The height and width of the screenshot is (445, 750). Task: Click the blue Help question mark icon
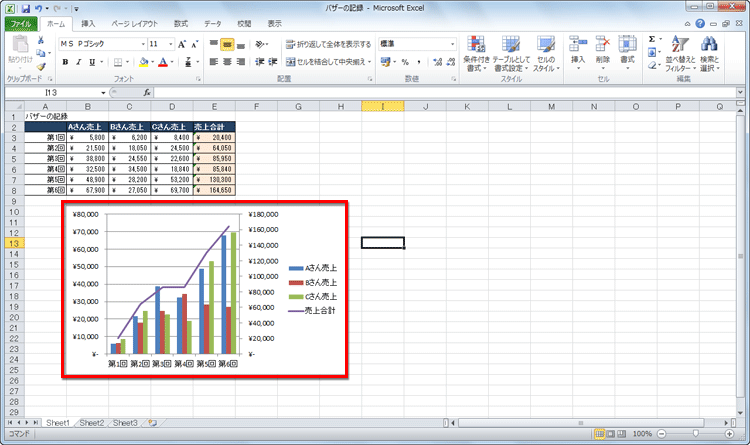tap(702, 23)
